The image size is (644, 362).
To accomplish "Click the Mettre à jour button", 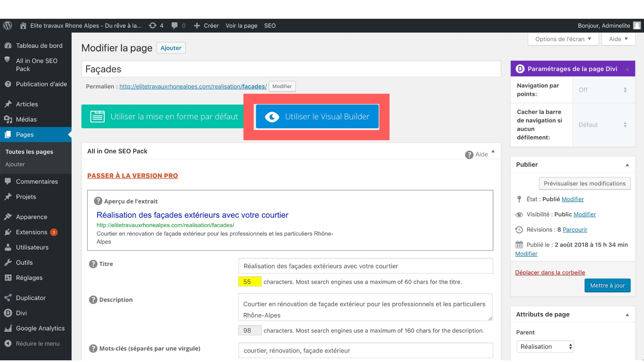I will click(607, 286).
